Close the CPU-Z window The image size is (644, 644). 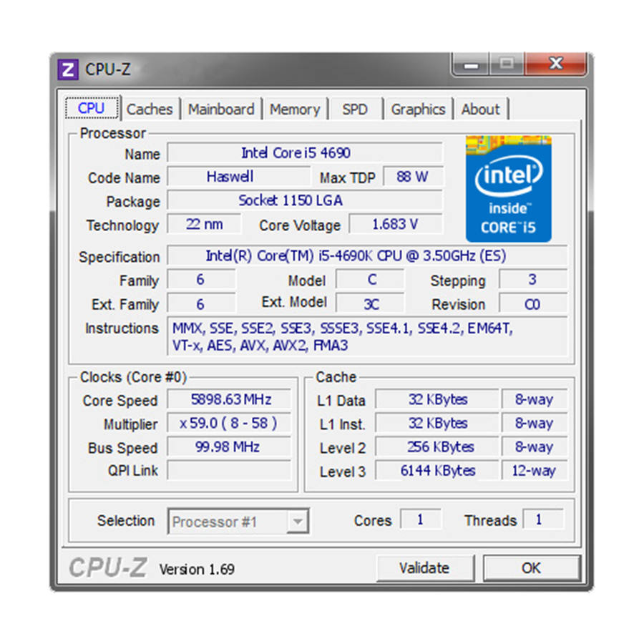click(556, 64)
